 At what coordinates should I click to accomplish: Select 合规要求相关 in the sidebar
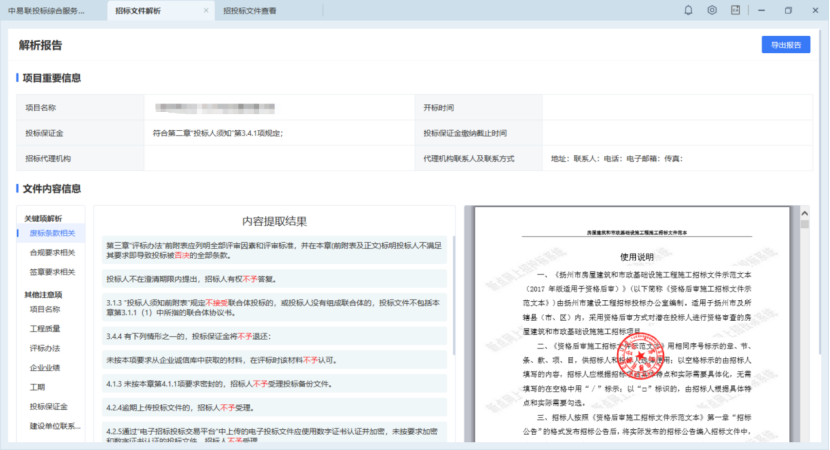tap(51, 252)
